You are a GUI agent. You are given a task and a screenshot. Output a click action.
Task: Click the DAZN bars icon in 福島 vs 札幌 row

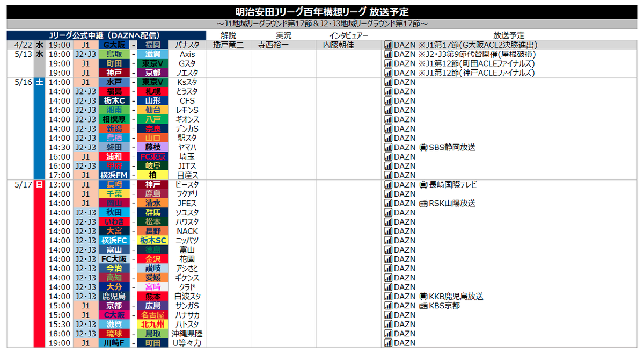click(389, 91)
